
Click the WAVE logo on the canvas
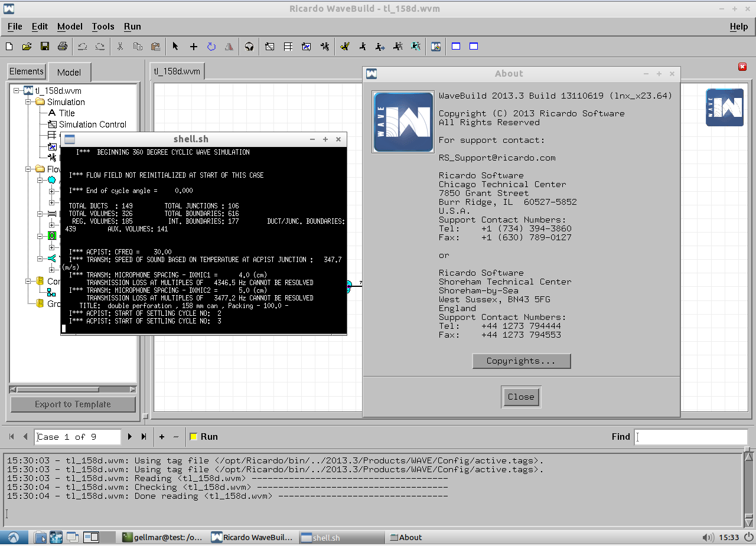click(725, 107)
